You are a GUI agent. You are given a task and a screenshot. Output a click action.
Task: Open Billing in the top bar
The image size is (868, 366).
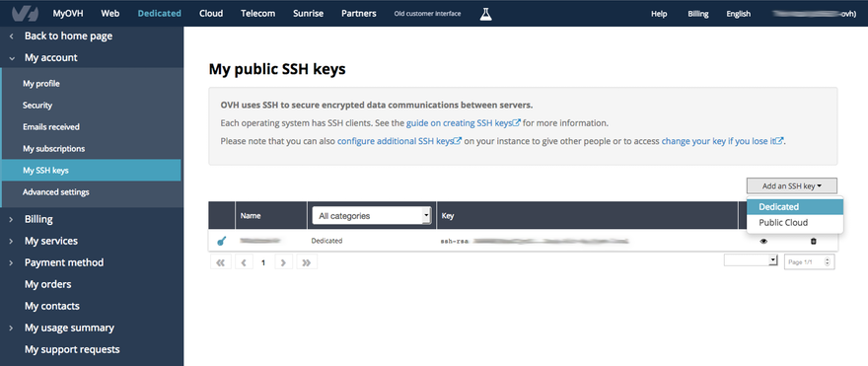(x=698, y=15)
